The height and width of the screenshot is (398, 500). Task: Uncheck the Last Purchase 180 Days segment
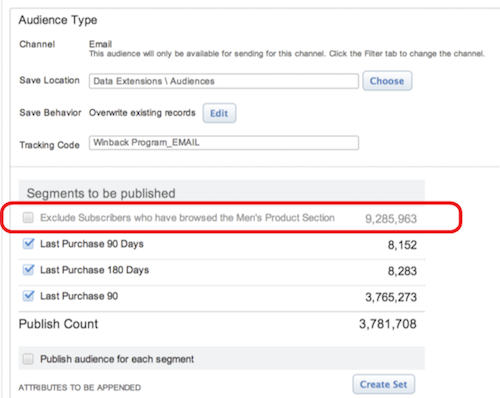coord(28,270)
